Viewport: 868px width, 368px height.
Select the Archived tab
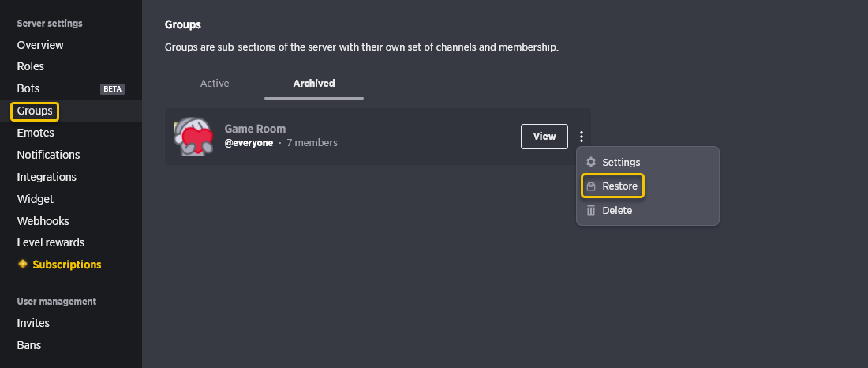(x=314, y=84)
